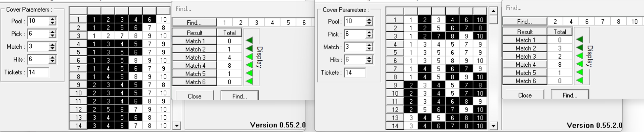Click the Hits spinner arrows in right window
The width and height of the screenshot is (644, 132).
pyautogui.click(x=369, y=60)
